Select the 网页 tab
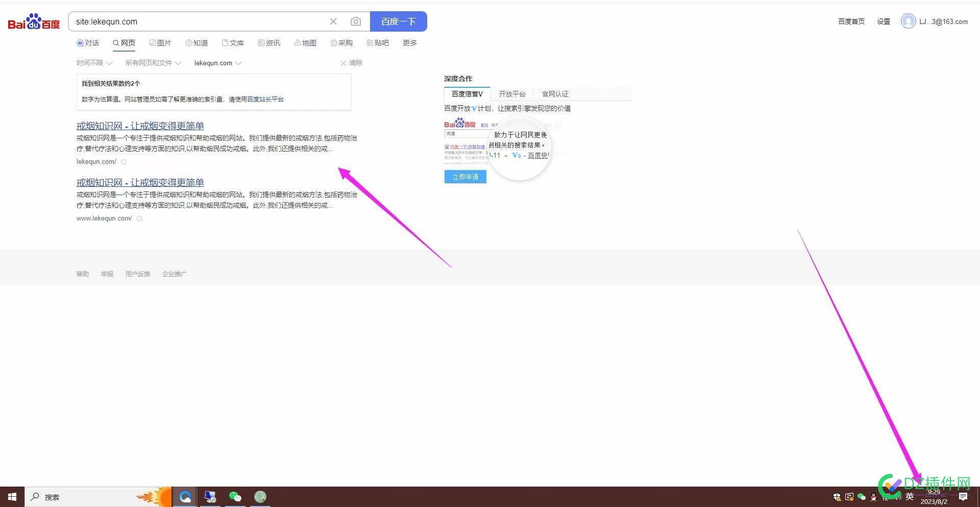Screen dimensions: 980x507 tap(124, 43)
